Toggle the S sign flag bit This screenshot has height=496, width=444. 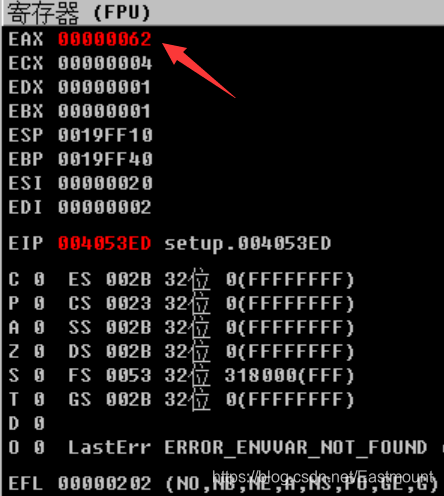(x=39, y=375)
